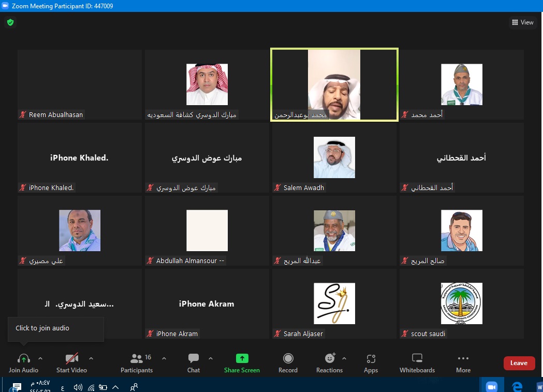Viewport: 543px width, 392px height.
Task: Click the Join Audio headphone icon
Action: [x=24, y=358]
